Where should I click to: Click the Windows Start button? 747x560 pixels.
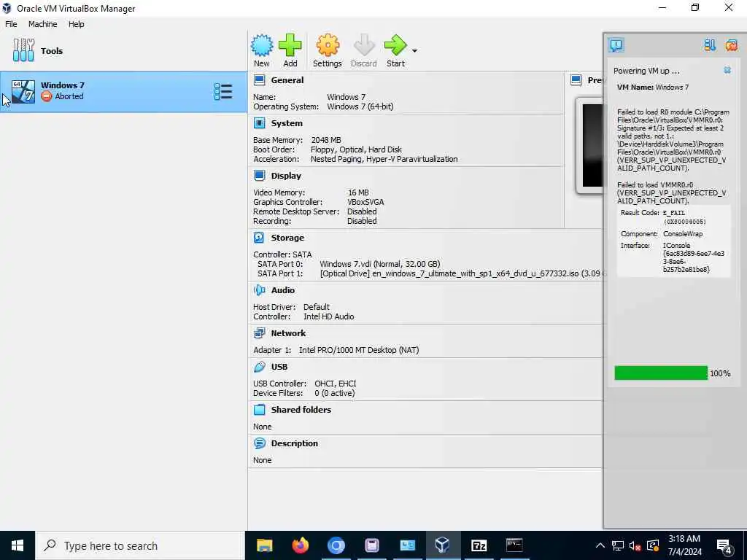pyautogui.click(x=18, y=545)
